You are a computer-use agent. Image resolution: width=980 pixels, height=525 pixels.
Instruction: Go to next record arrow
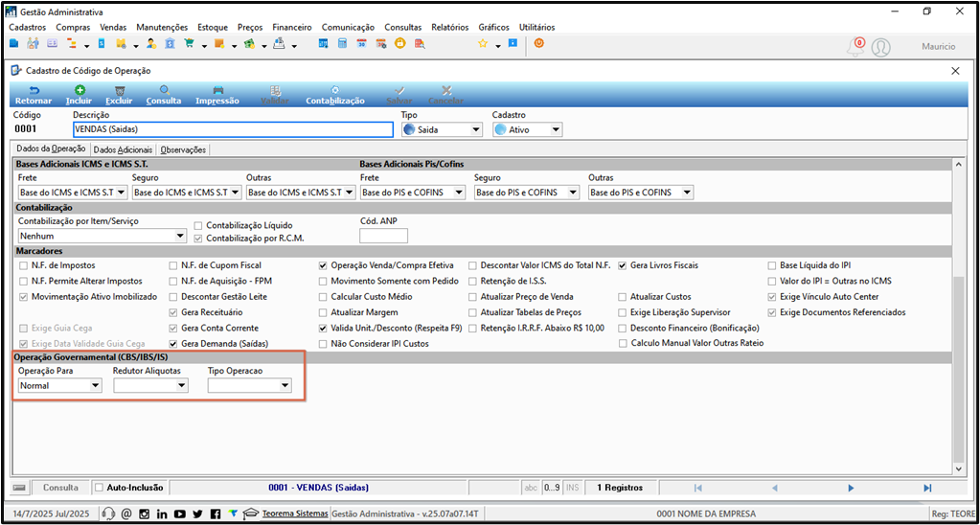[851, 488]
